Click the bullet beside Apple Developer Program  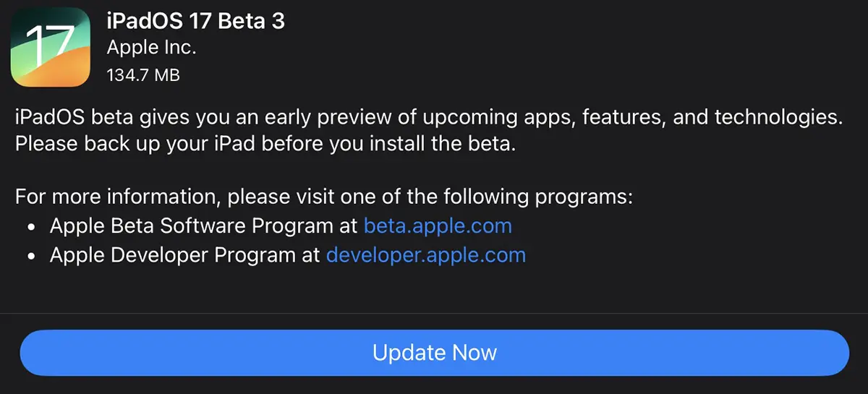32,255
